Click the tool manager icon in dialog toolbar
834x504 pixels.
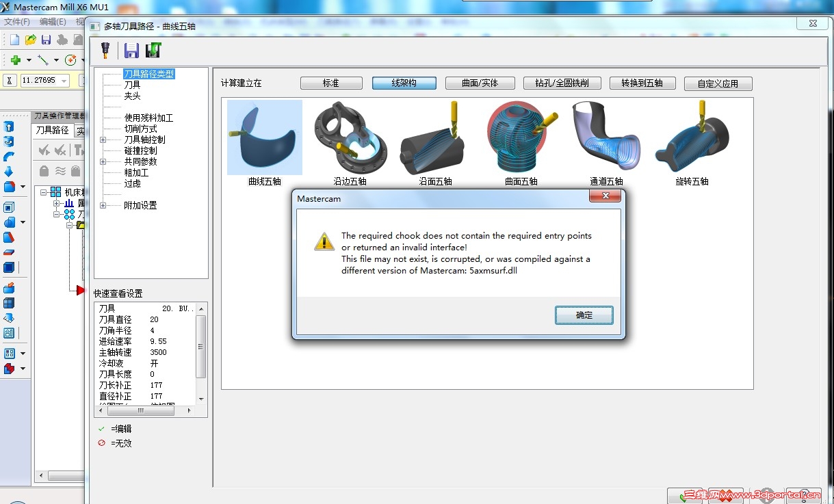[107, 50]
